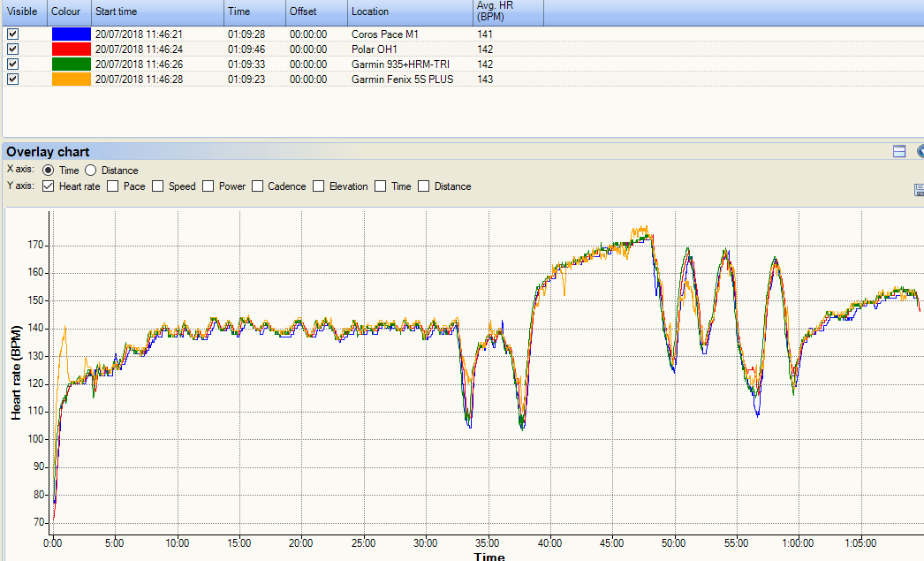
Task: Enable the Cadence Y axis option
Action: click(x=258, y=186)
